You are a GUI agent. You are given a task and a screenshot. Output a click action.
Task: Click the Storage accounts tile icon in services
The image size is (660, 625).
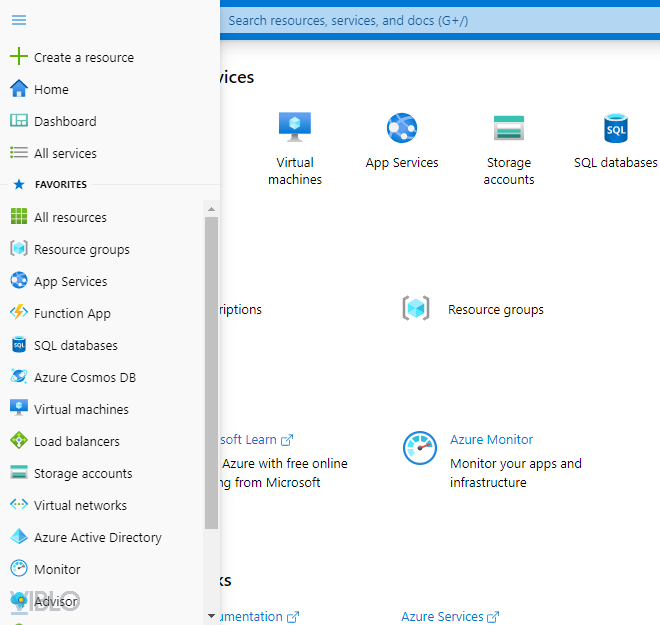pyautogui.click(x=509, y=128)
